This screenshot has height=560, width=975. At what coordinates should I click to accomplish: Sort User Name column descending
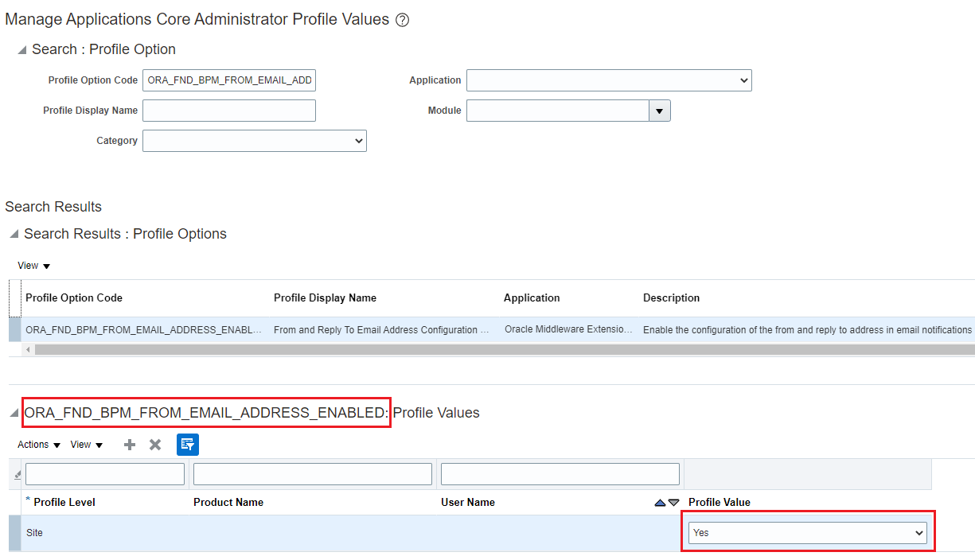(x=674, y=503)
